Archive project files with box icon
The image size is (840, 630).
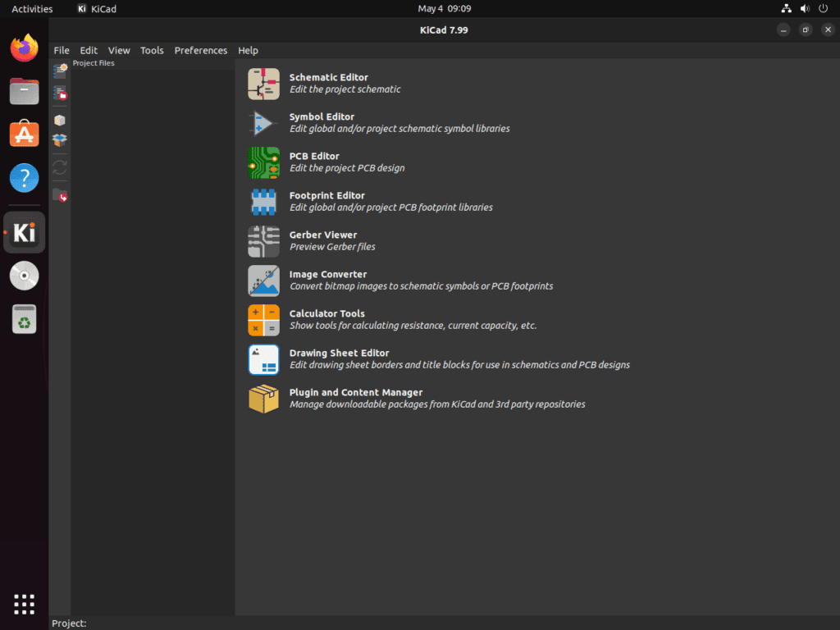(x=60, y=120)
